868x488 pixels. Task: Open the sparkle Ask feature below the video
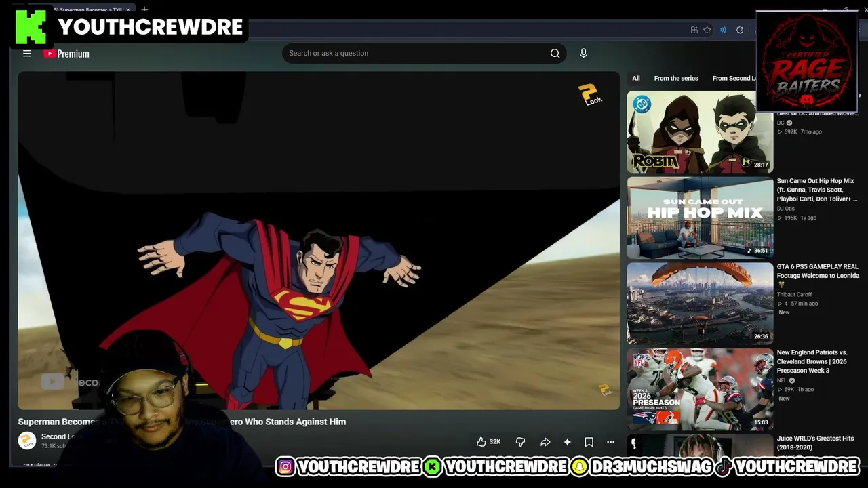[x=567, y=442]
